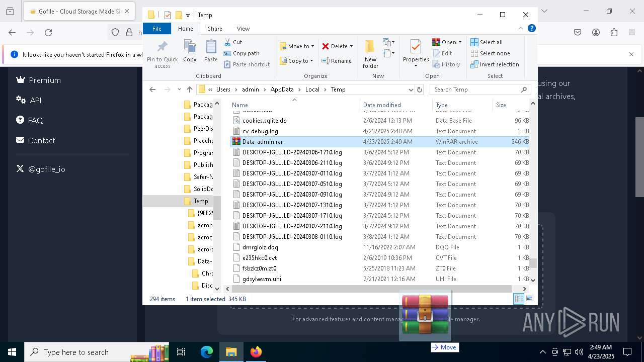This screenshot has width=644, height=362.
Task: Go up one folder level
Action: pyautogui.click(x=189, y=89)
